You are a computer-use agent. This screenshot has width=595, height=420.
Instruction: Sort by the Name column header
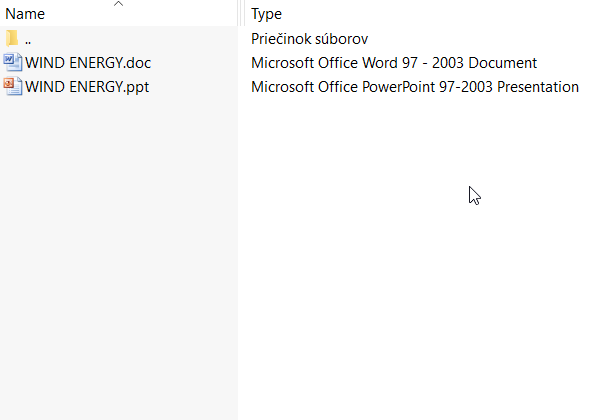(x=25, y=14)
